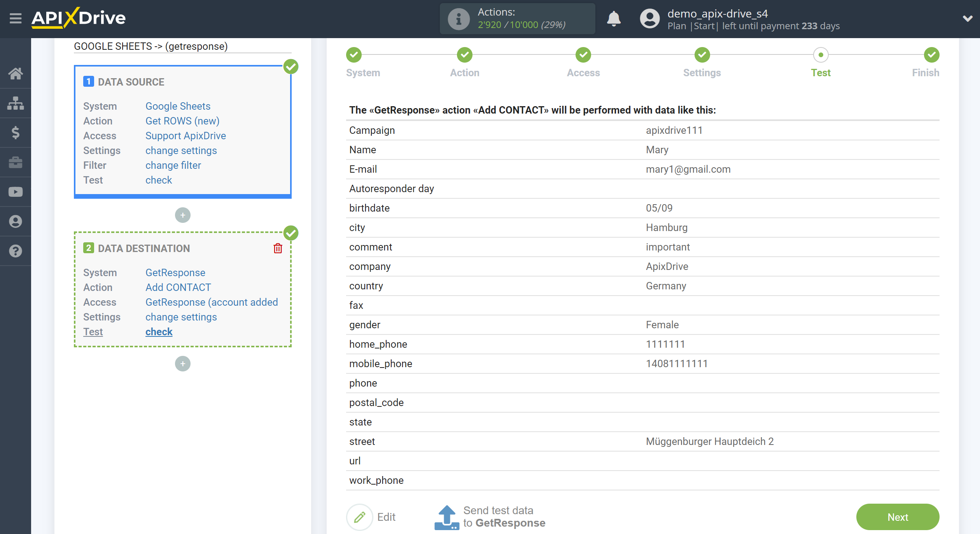
Task: Select city value Hamburg
Action: 667,228
